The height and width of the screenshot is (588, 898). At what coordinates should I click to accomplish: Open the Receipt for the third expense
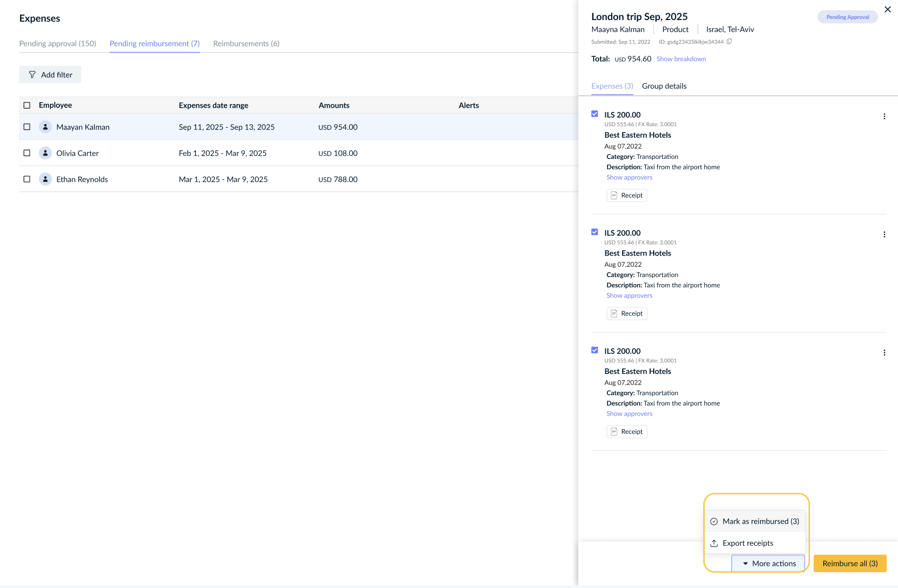[627, 432]
